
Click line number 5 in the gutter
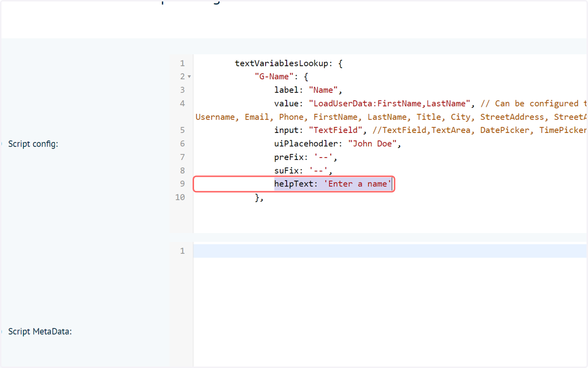182,130
